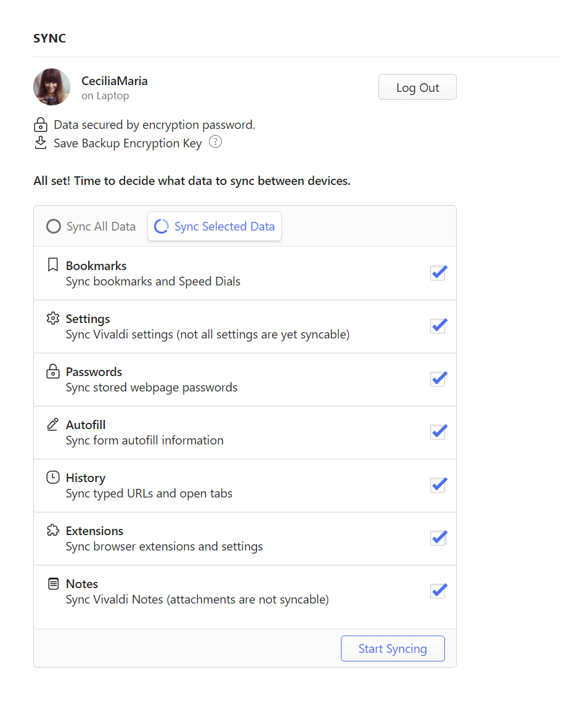This screenshot has width=588, height=704.
Task: Open Save Backup Encryption Key link
Action: 128,143
